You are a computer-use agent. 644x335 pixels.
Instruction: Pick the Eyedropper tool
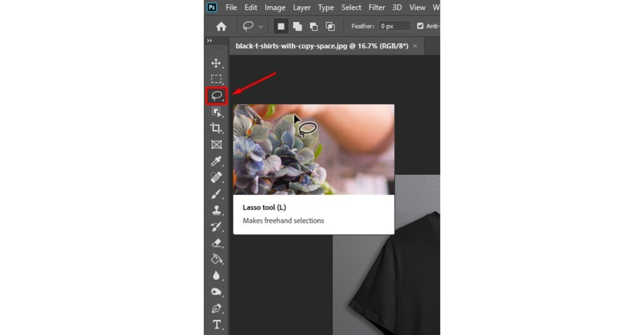[216, 161]
